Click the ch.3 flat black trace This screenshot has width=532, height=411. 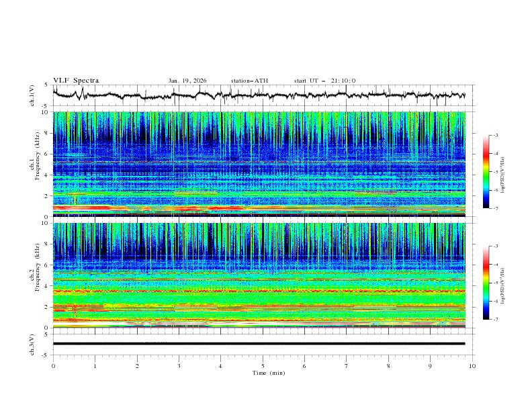pos(259,344)
